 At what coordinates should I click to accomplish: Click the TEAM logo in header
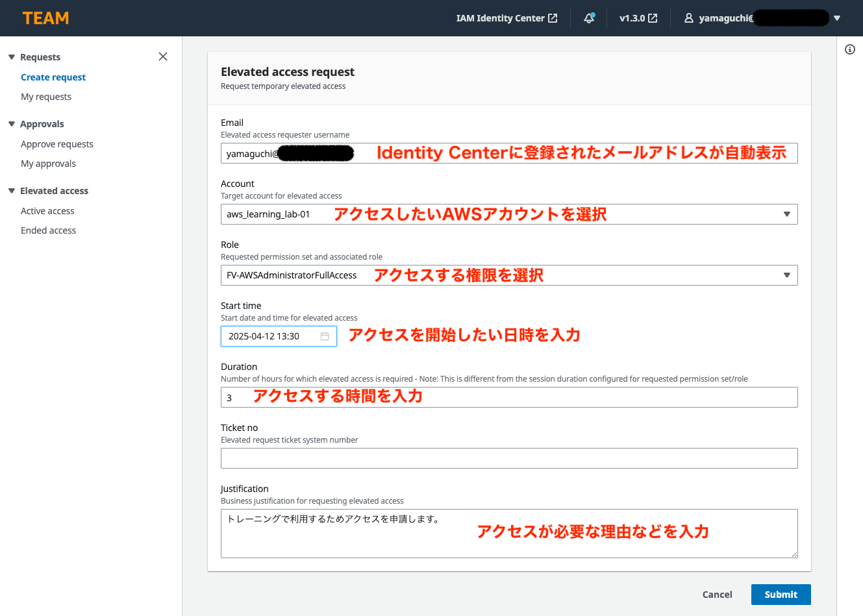45,18
